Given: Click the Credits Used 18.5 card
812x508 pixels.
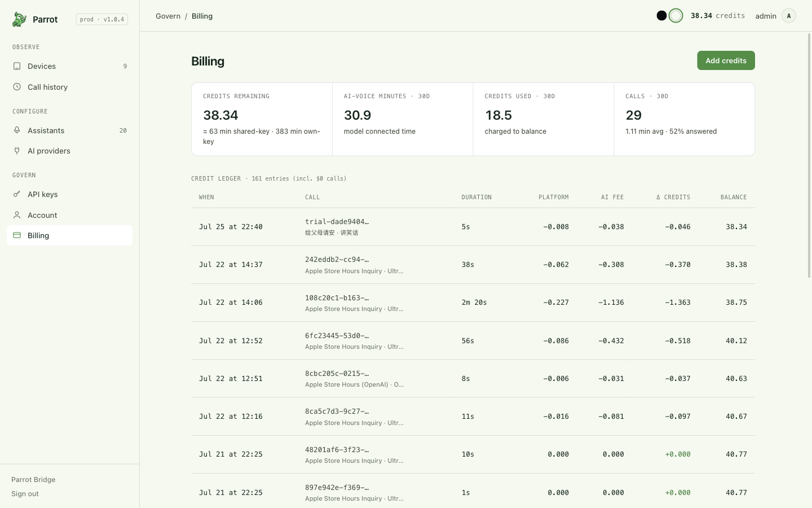Looking at the screenshot, I should click(x=544, y=119).
